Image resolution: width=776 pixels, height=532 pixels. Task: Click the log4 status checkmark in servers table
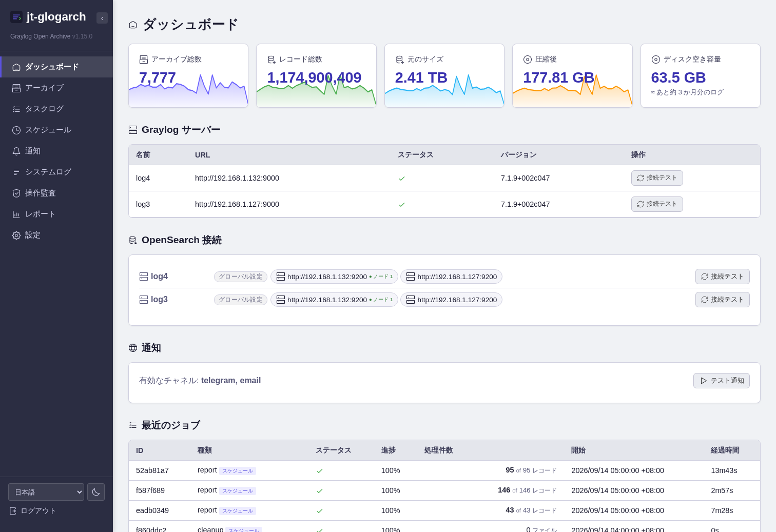click(402, 179)
